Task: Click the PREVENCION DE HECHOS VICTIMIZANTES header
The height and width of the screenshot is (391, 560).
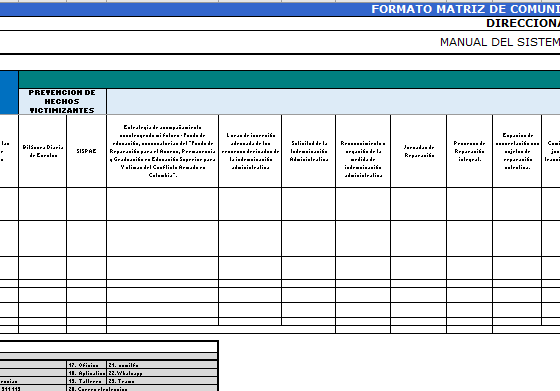Action: pyautogui.click(x=62, y=101)
